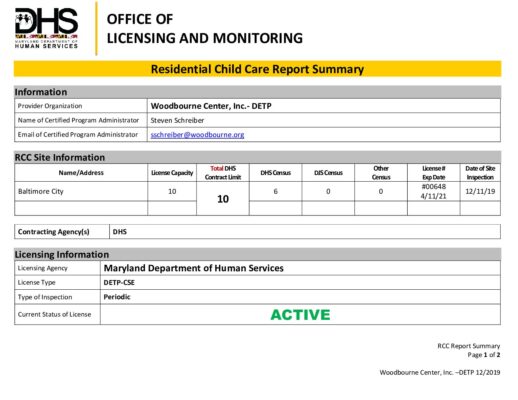
Task: Click the 'RCC Report Summary' footer text
Action: tap(469, 346)
